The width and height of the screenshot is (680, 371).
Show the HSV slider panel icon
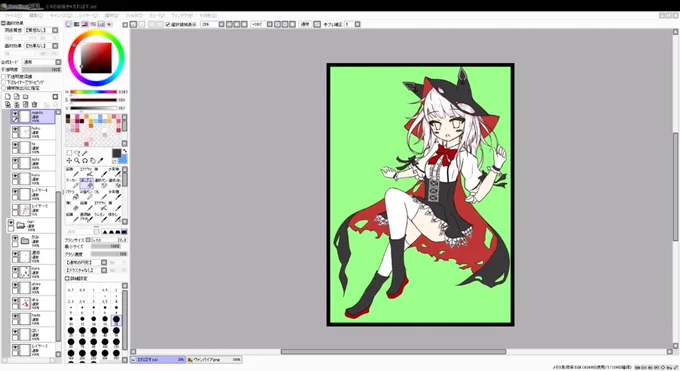[x=85, y=24]
